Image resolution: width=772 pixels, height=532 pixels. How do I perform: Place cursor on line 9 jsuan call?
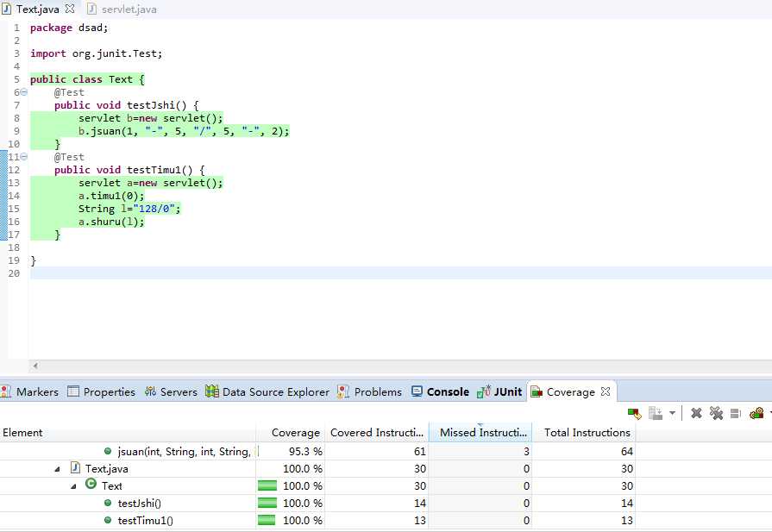[184, 131]
